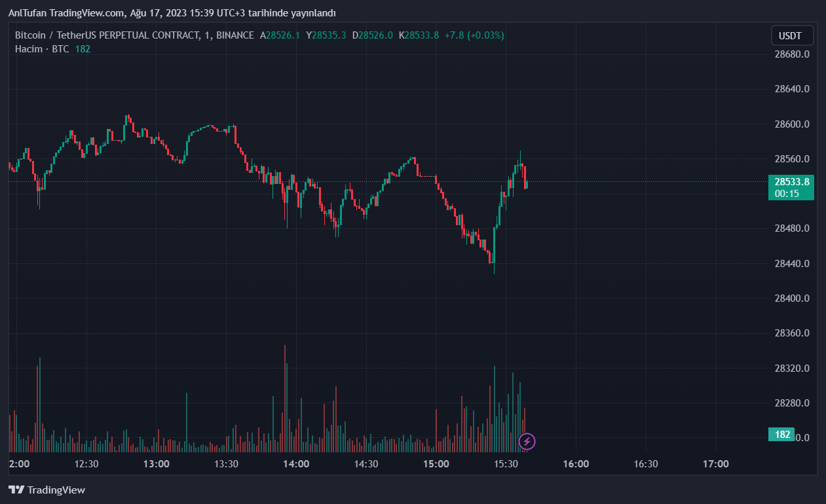Select the Hacim · BTC volume indicator label
Viewport: 826px width, 504px height.
(42, 49)
